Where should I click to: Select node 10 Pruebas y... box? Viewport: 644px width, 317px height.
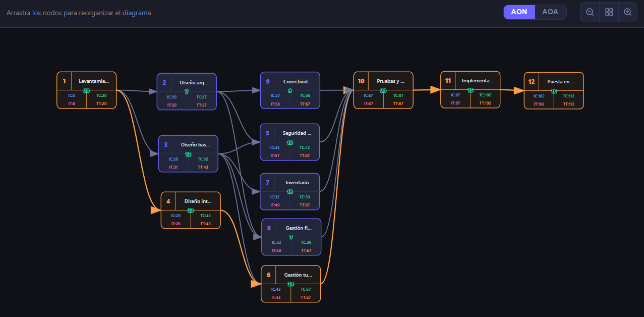pos(383,89)
